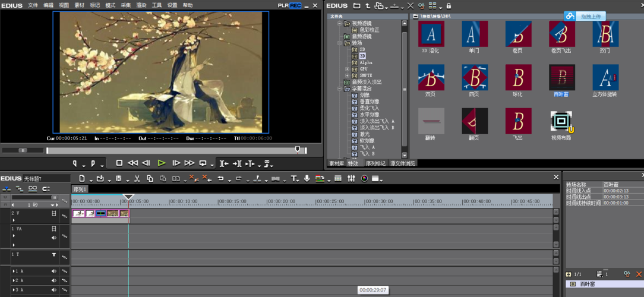This screenshot has height=297, width=644.
Task: Click the Ripple delete icon
Action: pyautogui.click(x=207, y=179)
